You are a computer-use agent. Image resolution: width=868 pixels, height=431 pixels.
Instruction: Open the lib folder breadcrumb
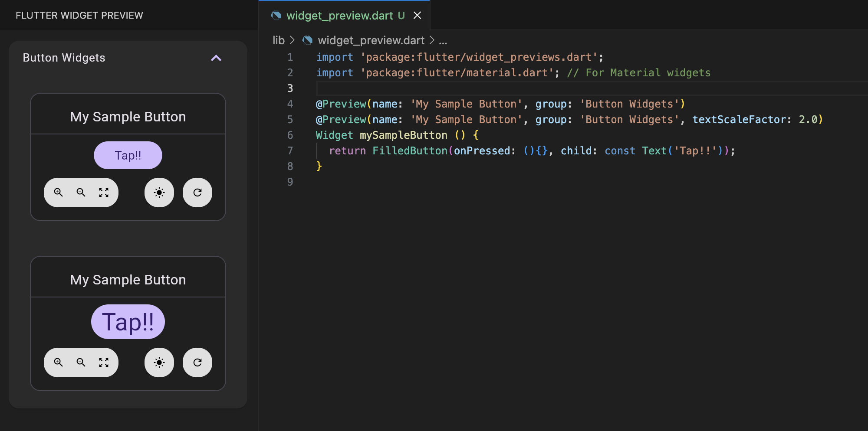pyautogui.click(x=279, y=40)
